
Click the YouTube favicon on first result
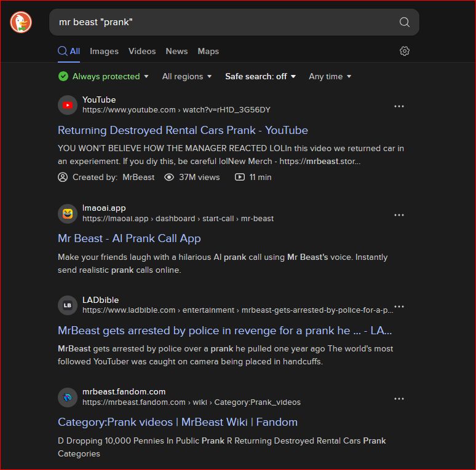click(68, 105)
